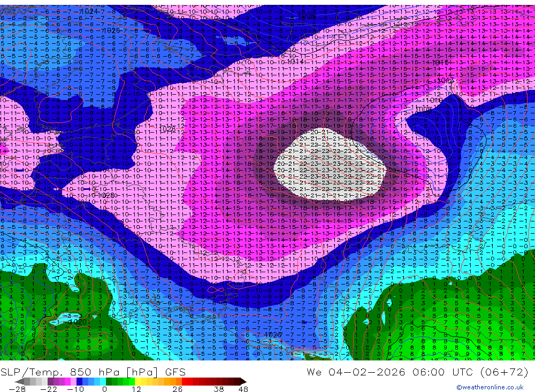Click the 1016 isobar label on the map
Screen dimensions: 535x392
(440, 63)
